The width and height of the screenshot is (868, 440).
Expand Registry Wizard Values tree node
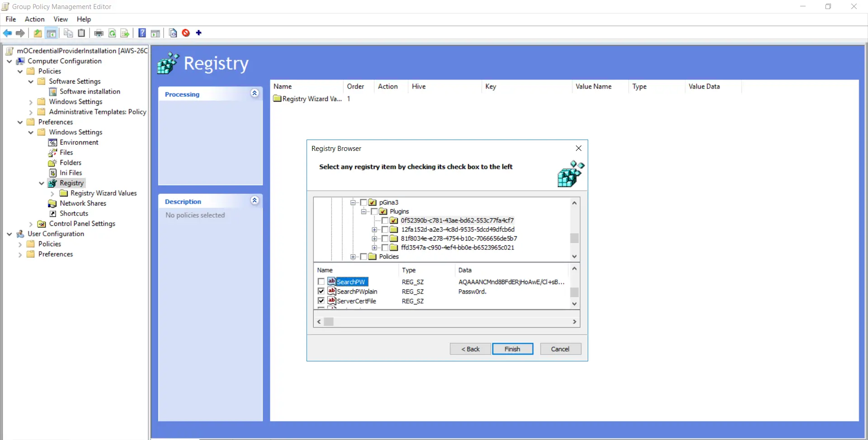point(52,193)
